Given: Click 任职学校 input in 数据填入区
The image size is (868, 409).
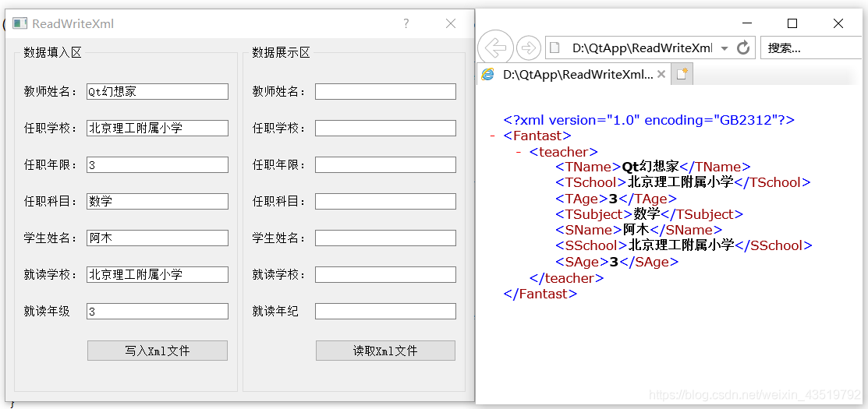Looking at the screenshot, I should tap(158, 129).
